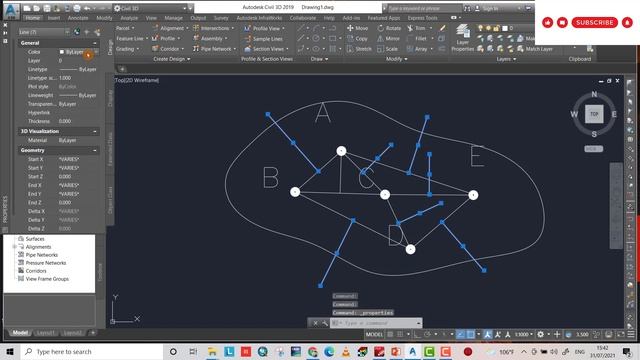Click the Plot printer icon in quick access toolbar
Screen dimensions: 640x360
click(76, 8)
